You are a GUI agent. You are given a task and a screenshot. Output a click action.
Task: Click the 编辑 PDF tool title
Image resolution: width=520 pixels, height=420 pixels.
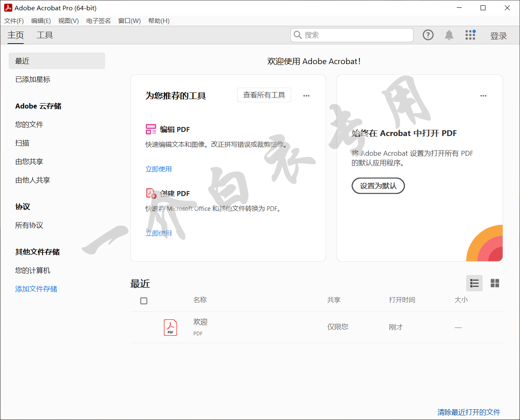pos(175,129)
